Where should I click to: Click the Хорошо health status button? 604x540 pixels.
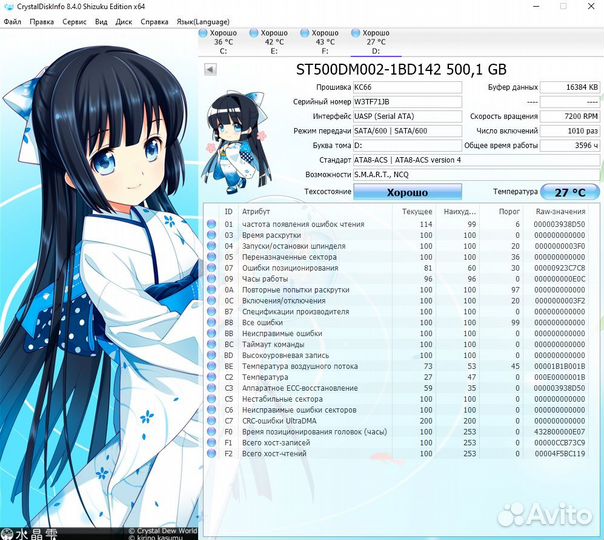point(407,192)
